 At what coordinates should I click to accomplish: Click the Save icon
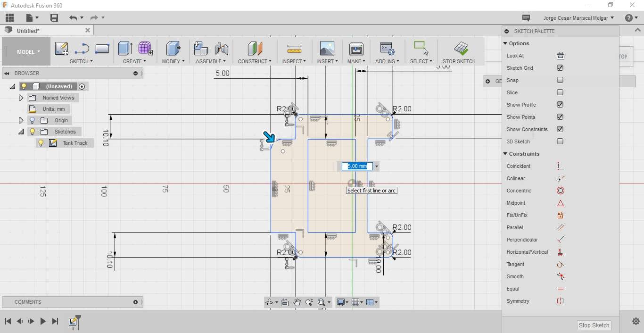[x=54, y=18]
